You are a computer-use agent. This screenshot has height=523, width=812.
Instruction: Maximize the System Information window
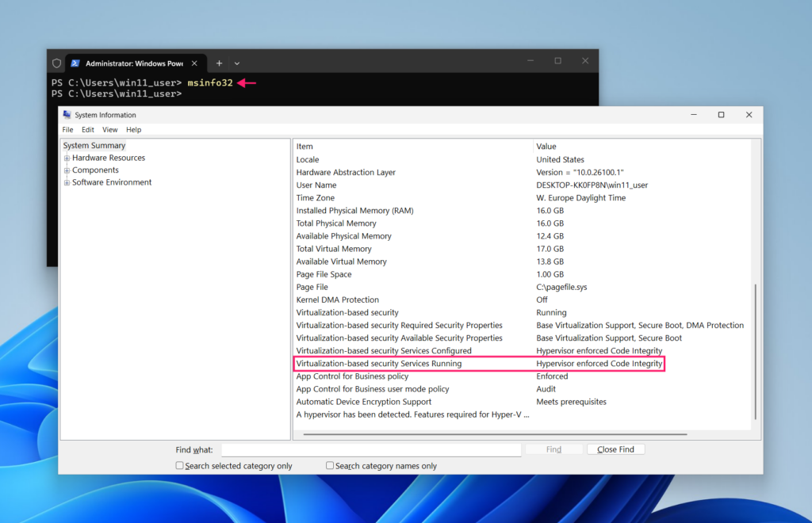(721, 115)
